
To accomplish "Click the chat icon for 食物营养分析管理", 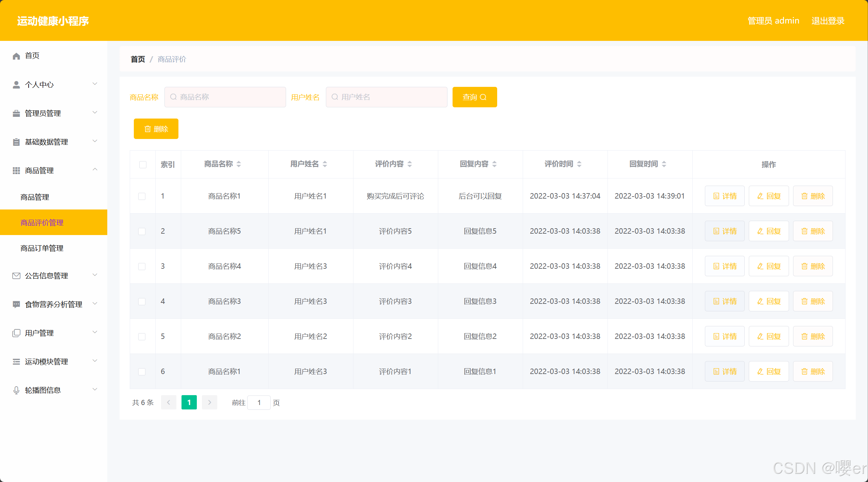I will pos(16,304).
